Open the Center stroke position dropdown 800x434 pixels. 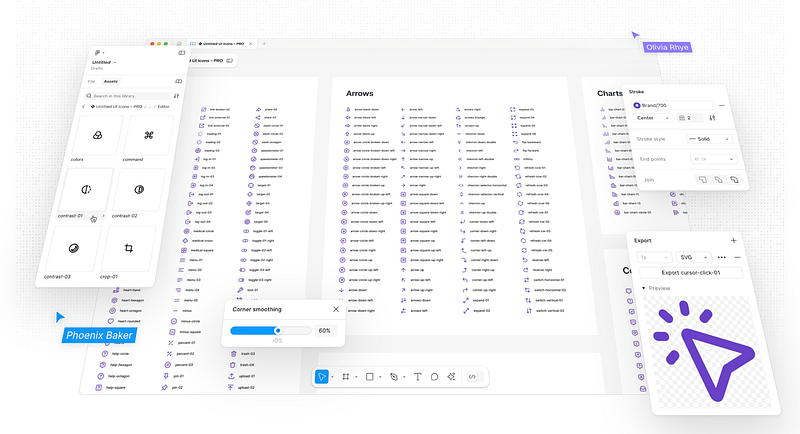653,118
